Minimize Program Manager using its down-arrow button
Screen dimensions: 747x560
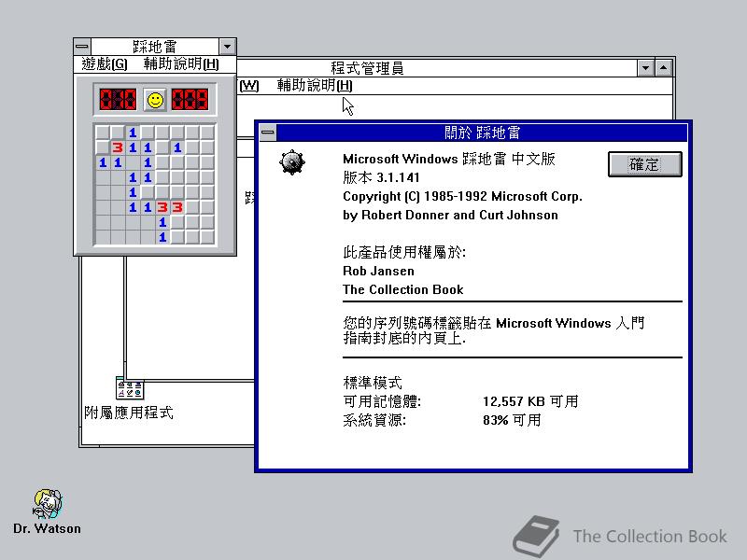pos(645,67)
